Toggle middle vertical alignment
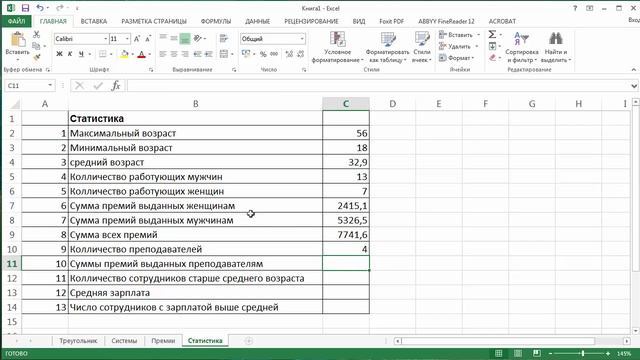This screenshot has width=640, height=360. pos(174,38)
